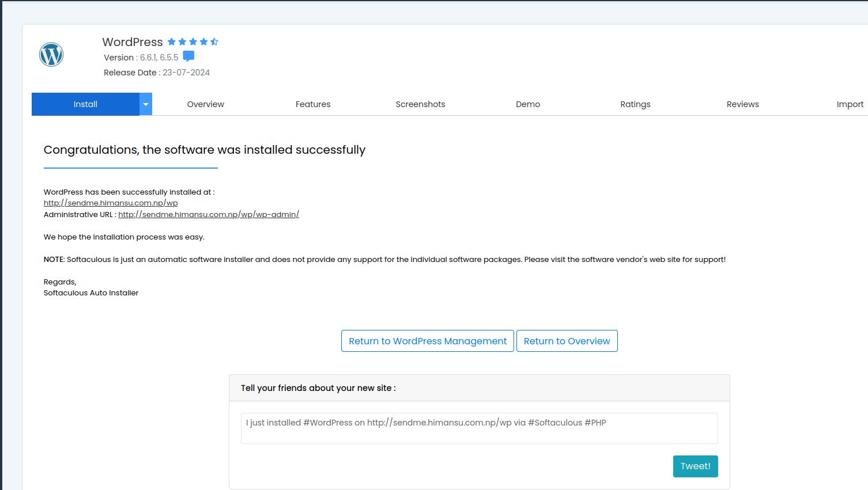Viewport: 868px width, 490px height.
Task: Open the Reviews tab
Action: (x=742, y=104)
